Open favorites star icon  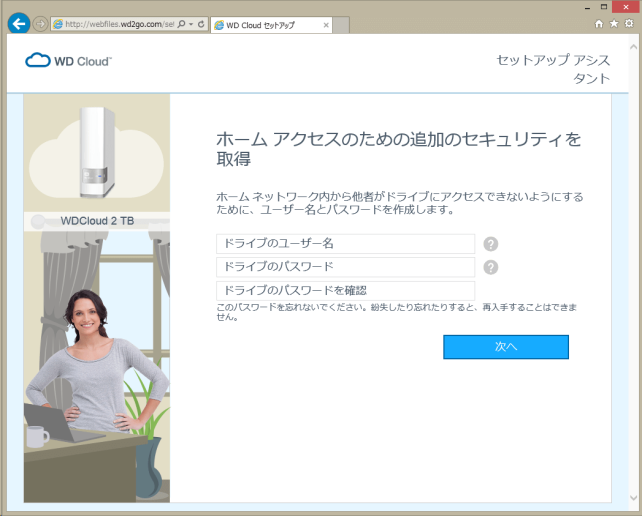pos(614,24)
